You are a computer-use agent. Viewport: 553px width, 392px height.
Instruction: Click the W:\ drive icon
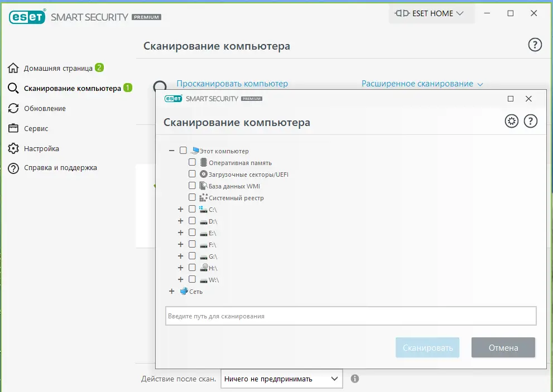(x=204, y=280)
